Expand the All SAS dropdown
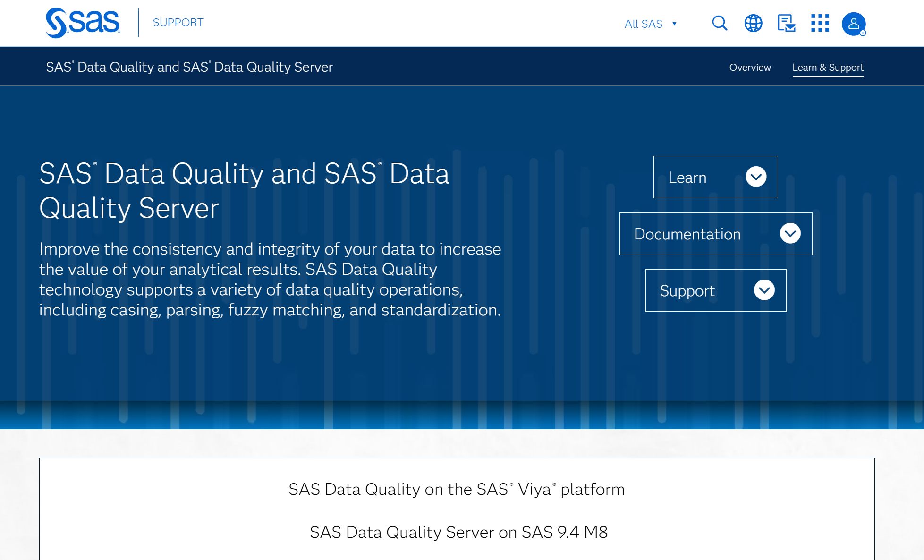The width and height of the screenshot is (924, 560). 651,24
